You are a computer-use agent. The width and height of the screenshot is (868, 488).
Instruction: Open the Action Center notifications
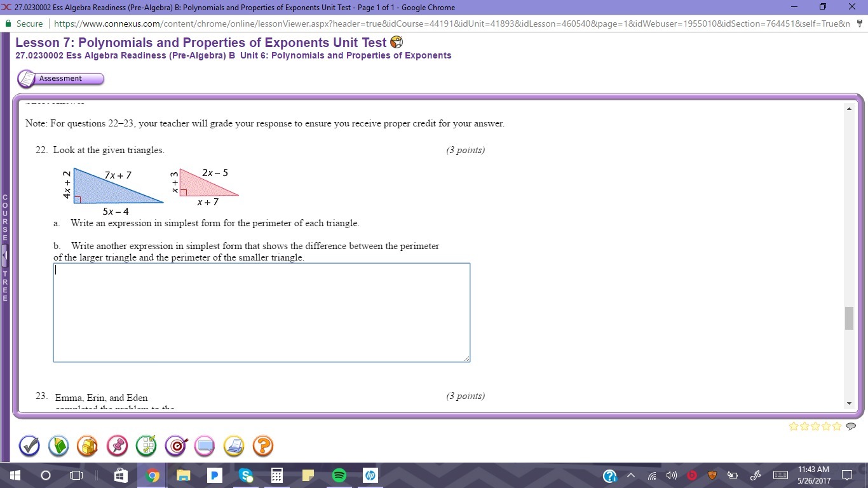click(847, 475)
